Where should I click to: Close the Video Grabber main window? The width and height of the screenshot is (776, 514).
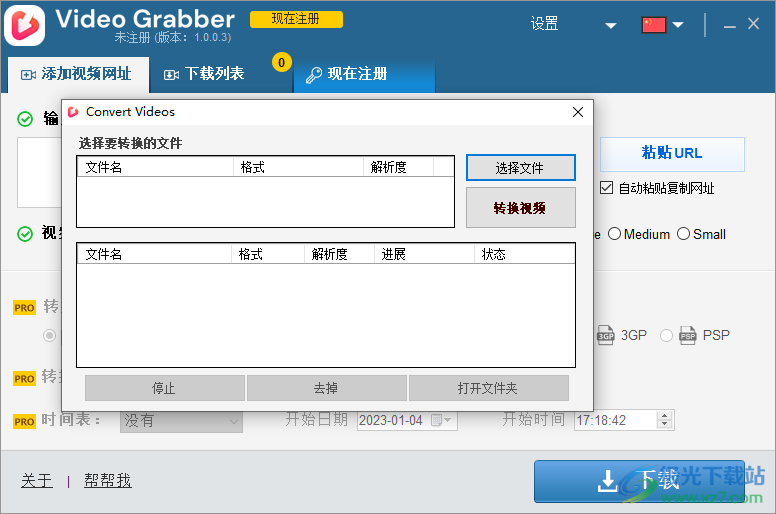tap(753, 24)
